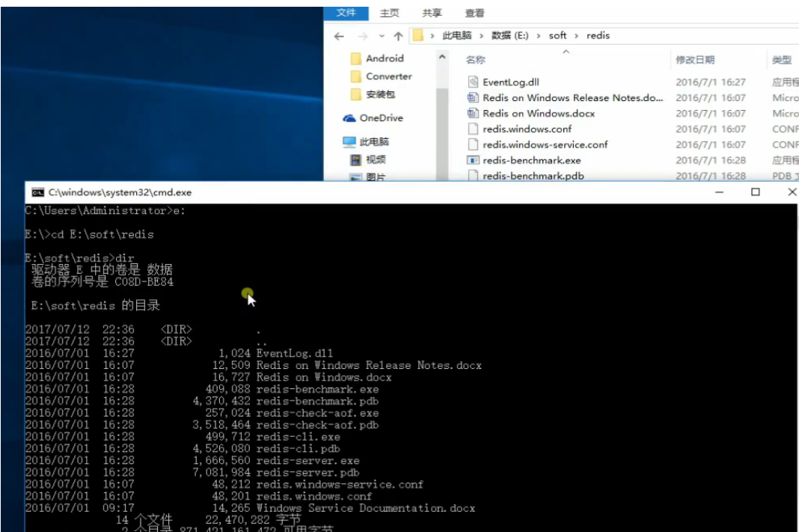
Task: Select redis-benchmark.exe file
Action: coord(531,161)
